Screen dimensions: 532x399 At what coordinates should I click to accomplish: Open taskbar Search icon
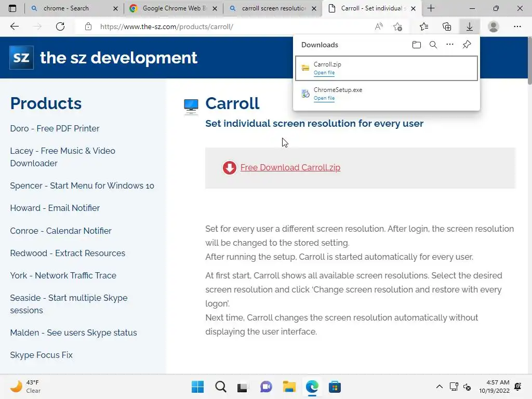[220, 387]
